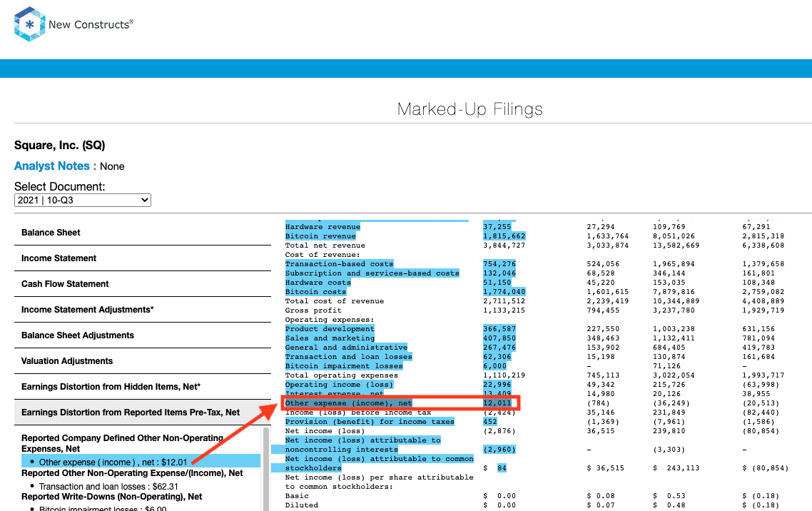Open the Analyst Notes link
Screen dimensions: 812x511
pyautogui.click(x=55, y=166)
